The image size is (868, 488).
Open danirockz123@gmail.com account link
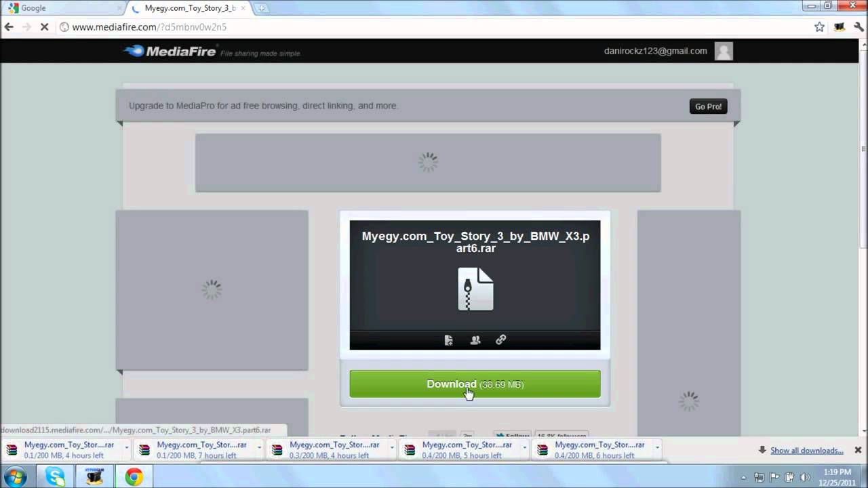(655, 51)
